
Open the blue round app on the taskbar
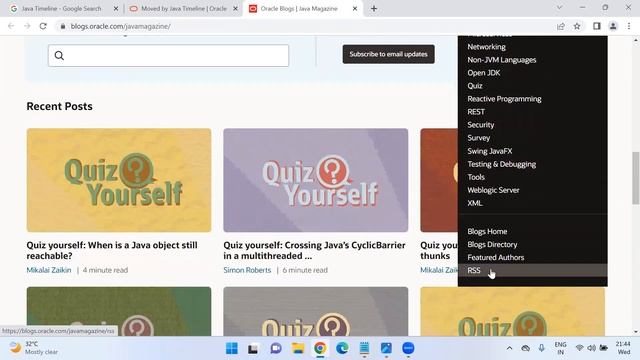coord(408,348)
